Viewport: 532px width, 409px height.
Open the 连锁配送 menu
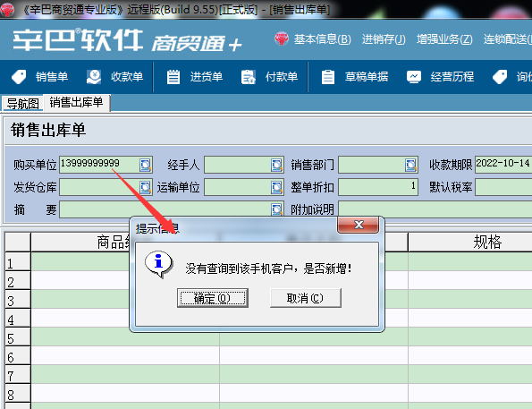(x=508, y=39)
